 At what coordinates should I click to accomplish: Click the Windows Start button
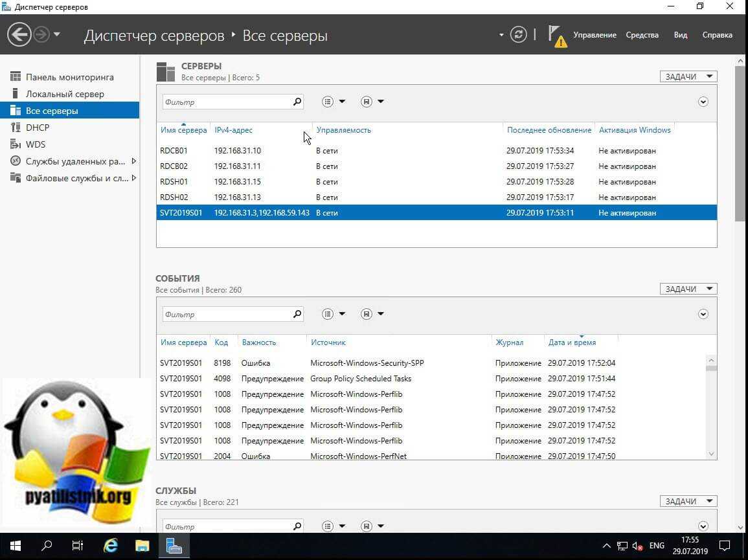[x=16, y=546]
